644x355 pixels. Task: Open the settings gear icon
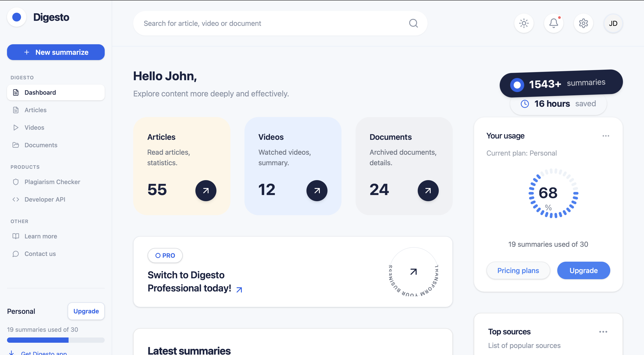tap(584, 23)
